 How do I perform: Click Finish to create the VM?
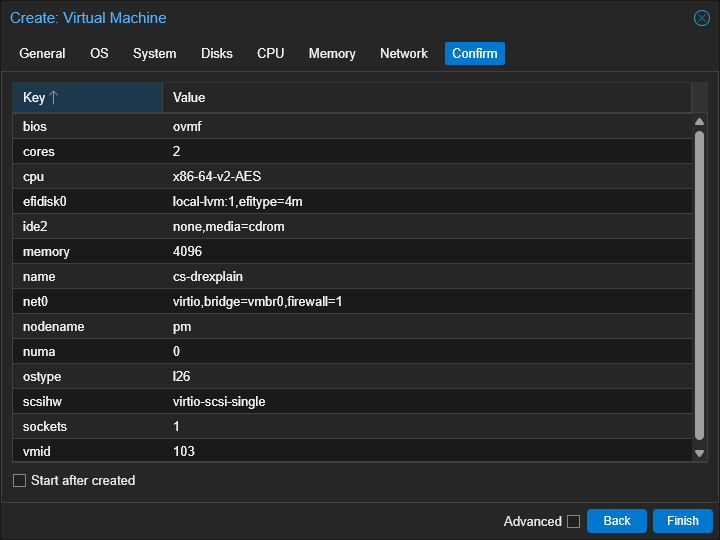pyautogui.click(x=682, y=521)
